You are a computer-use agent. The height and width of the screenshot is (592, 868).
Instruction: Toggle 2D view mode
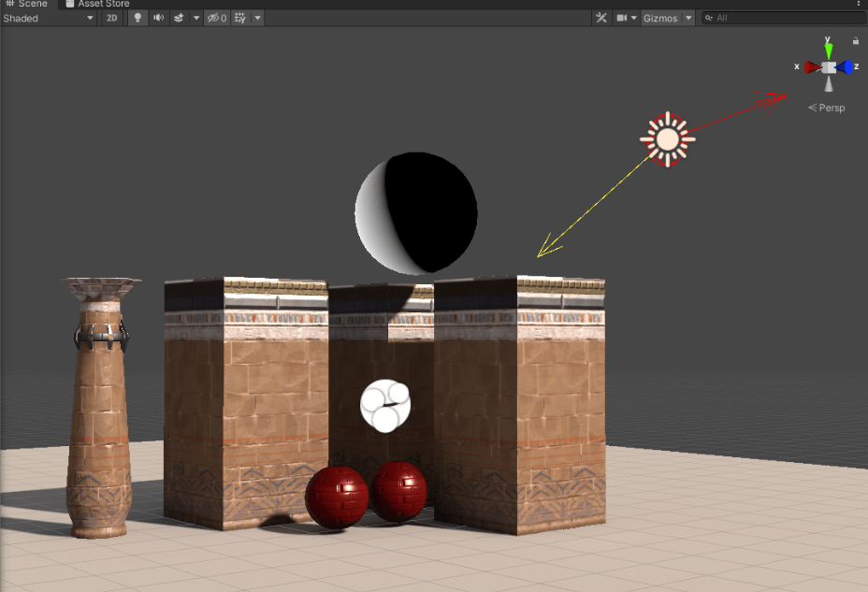(112, 18)
